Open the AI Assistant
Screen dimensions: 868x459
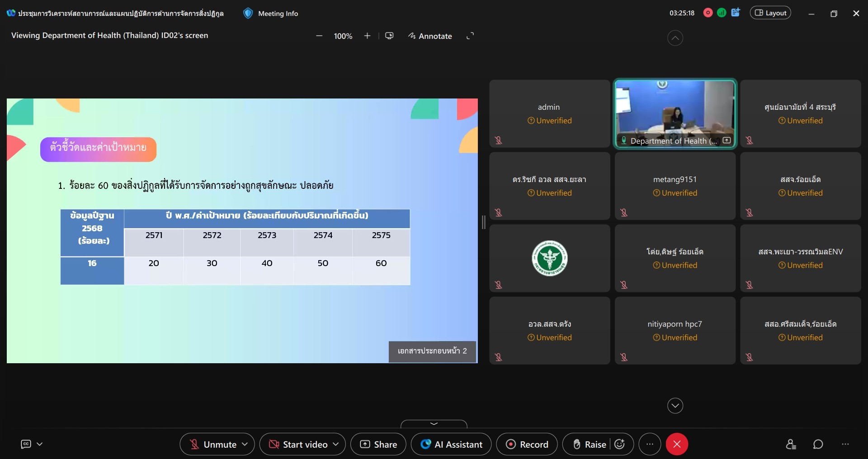pos(451,445)
